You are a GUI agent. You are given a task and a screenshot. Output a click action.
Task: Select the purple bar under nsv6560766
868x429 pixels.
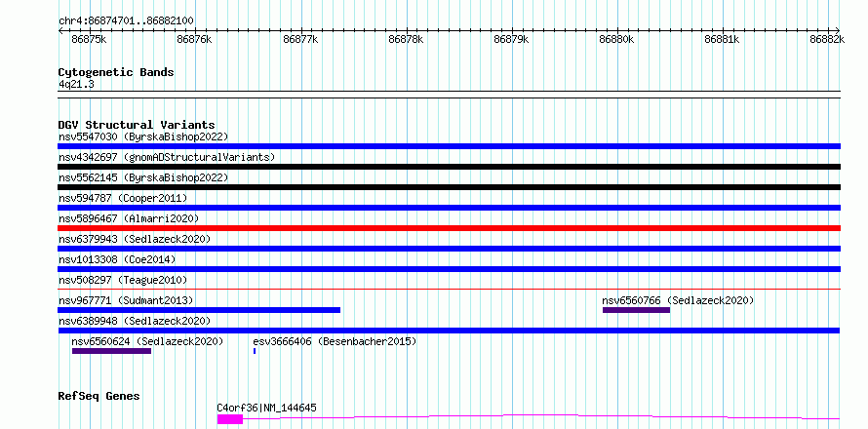(636, 310)
